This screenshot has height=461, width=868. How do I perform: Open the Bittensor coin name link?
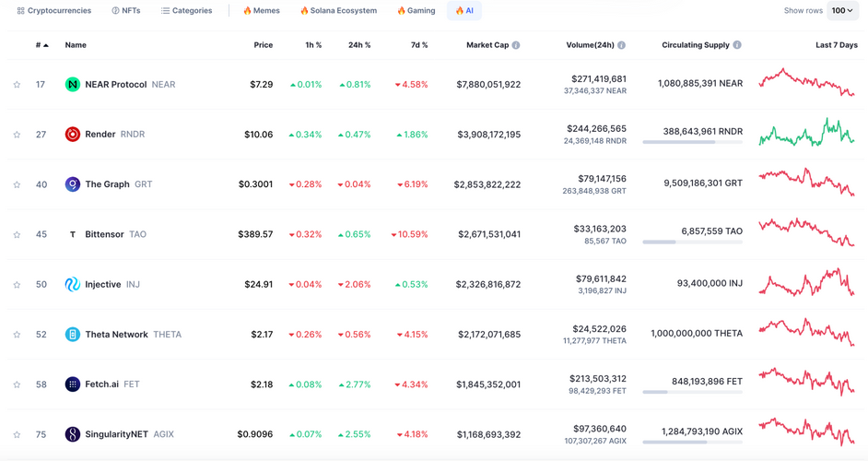(104, 234)
